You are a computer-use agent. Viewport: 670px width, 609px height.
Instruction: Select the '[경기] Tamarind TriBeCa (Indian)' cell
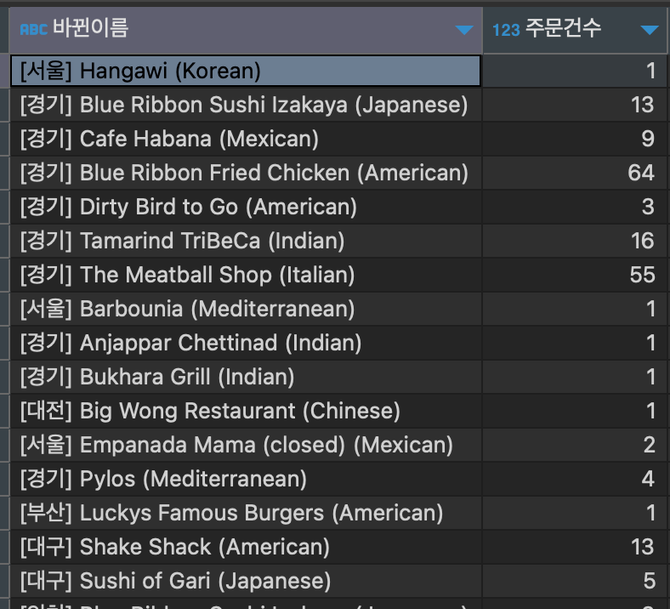(x=246, y=241)
